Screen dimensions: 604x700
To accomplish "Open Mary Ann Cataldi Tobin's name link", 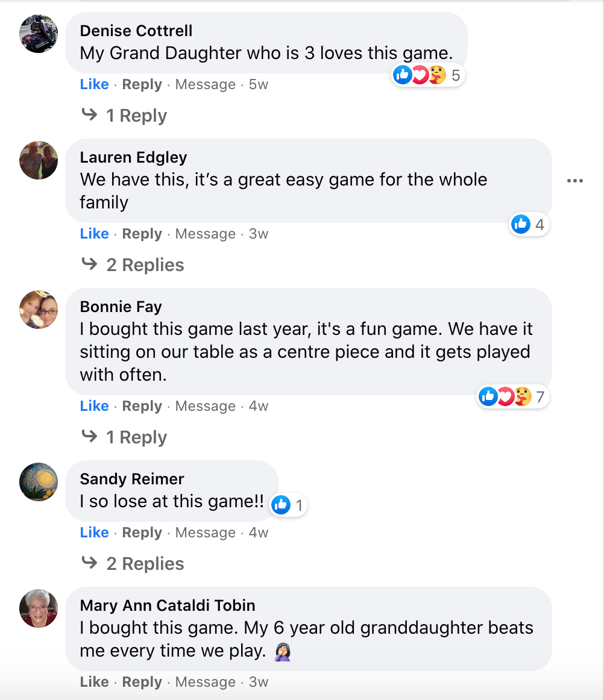I will click(x=168, y=605).
